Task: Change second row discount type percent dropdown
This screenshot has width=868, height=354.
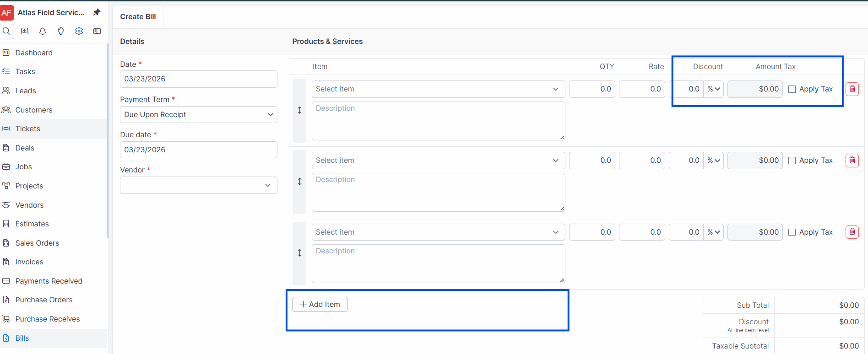Action: coord(713,161)
